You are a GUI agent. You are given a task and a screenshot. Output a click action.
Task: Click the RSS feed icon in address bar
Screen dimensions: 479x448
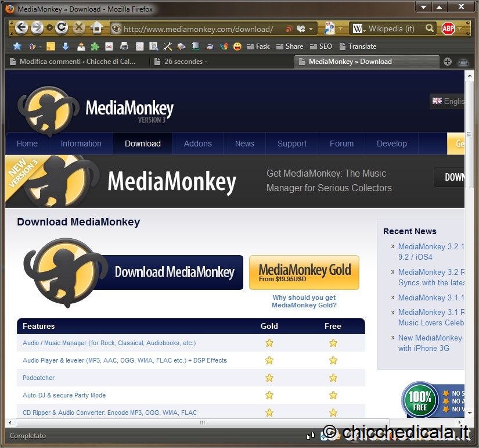[289, 28]
